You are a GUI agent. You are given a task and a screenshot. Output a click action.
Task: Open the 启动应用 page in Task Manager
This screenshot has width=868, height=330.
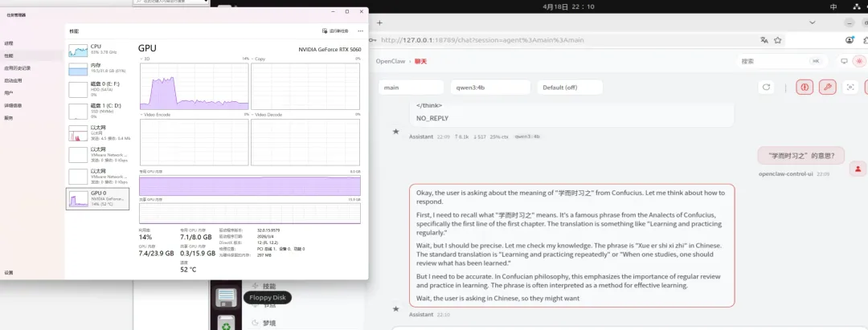(13, 80)
